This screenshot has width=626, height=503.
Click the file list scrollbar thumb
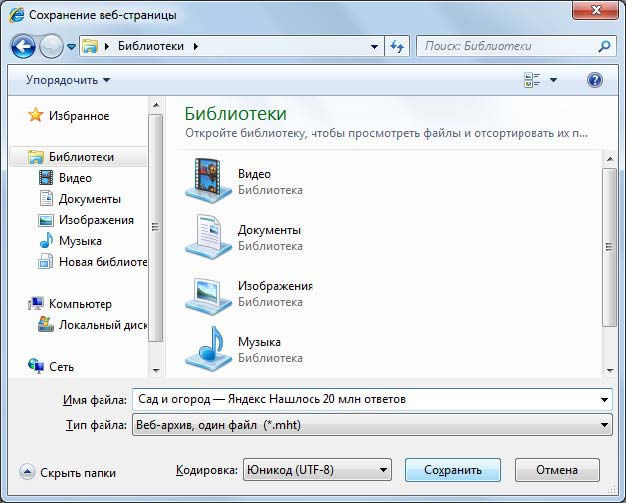(x=609, y=247)
